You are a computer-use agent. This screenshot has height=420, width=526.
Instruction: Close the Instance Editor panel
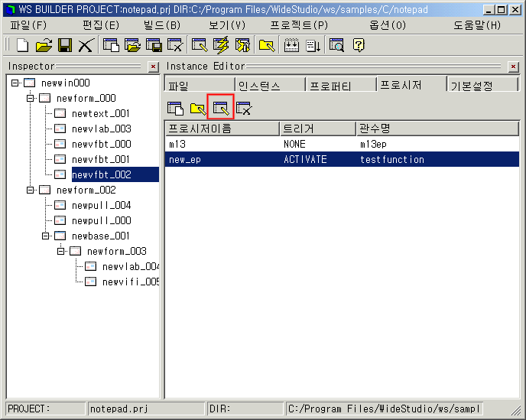point(513,67)
